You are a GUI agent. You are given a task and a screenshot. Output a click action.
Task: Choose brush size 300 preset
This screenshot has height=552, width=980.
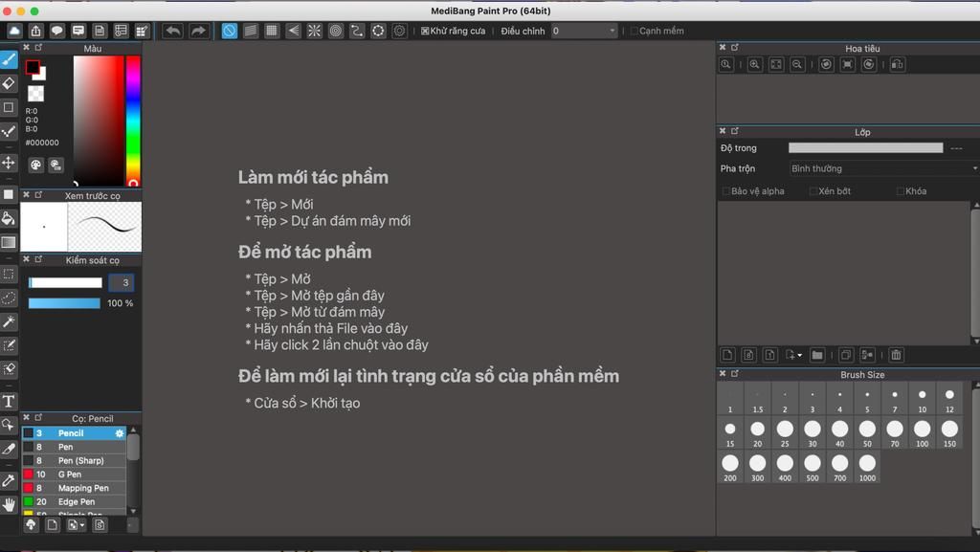(758, 467)
